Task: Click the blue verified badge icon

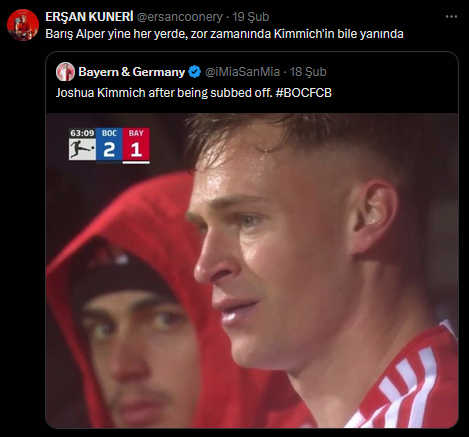Action: [x=195, y=72]
